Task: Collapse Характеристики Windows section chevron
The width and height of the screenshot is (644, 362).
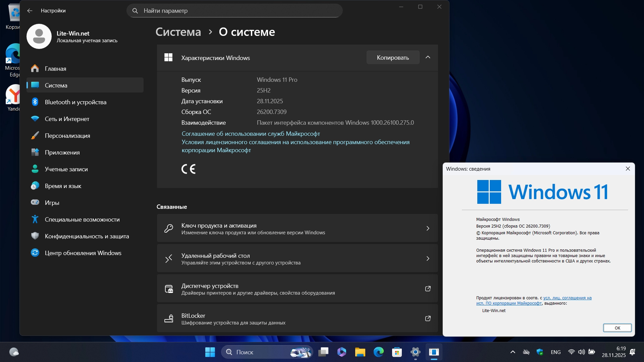Action: [428, 57]
